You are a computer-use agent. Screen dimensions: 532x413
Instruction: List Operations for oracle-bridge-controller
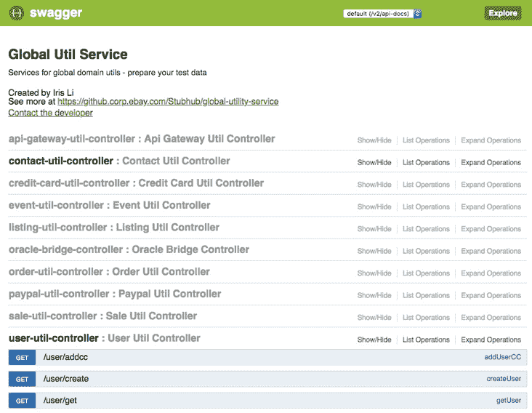click(x=426, y=251)
